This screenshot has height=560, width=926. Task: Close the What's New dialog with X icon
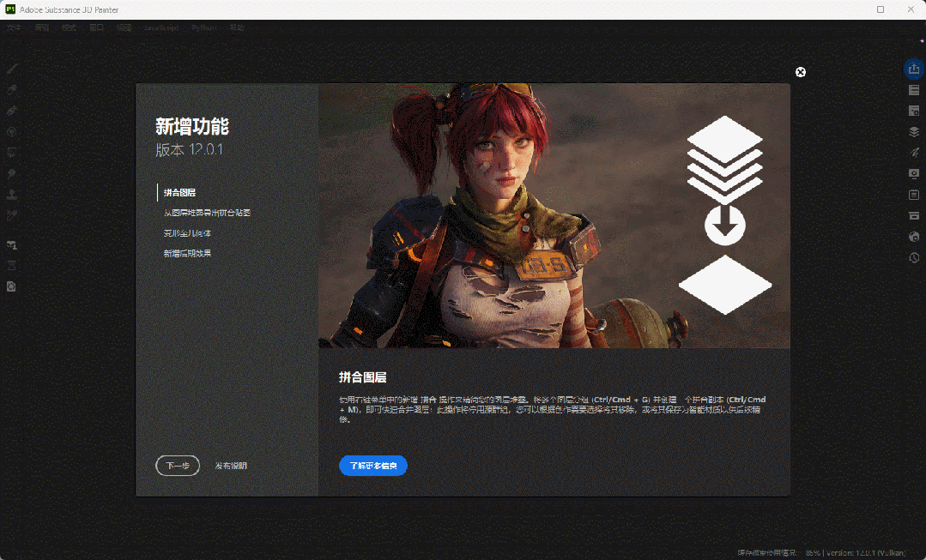800,72
